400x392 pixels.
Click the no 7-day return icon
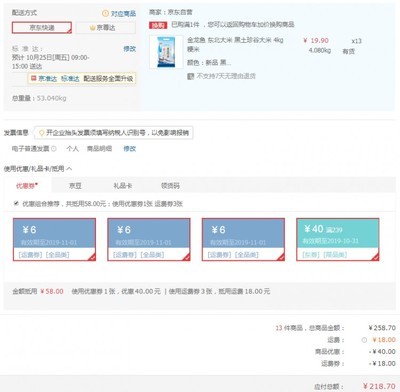190,76
